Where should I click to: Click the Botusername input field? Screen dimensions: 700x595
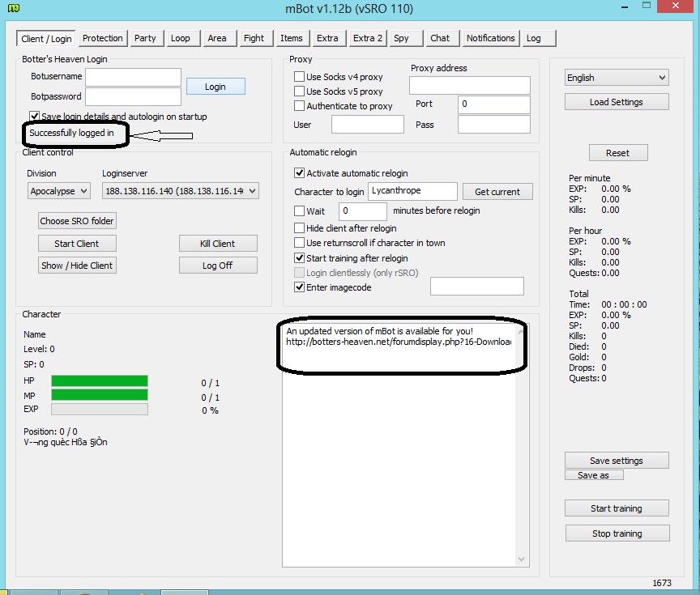(x=133, y=77)
